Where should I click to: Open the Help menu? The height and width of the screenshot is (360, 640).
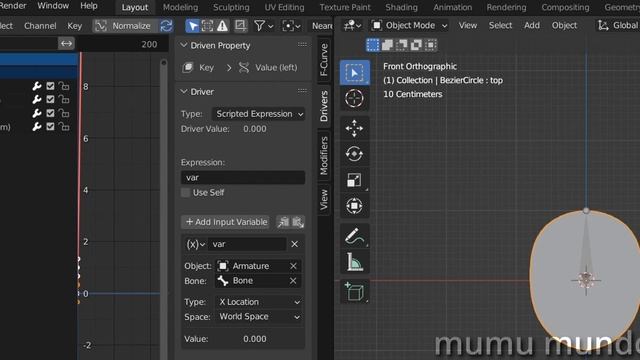[x=89, y=6]
